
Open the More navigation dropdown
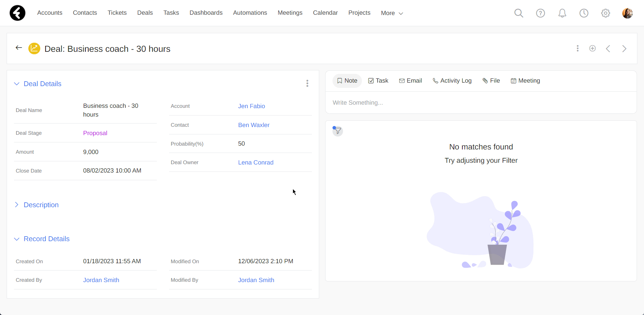[392, 13]
